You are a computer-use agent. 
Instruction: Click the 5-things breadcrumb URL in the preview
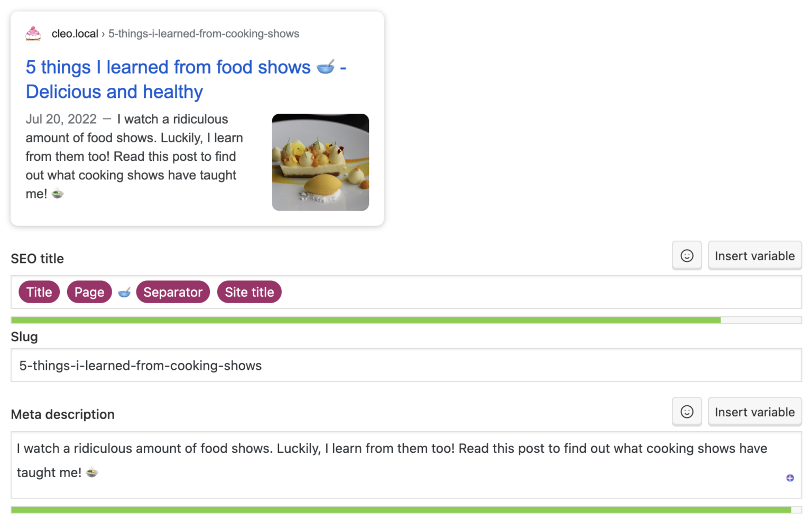[x=204, y=33]
